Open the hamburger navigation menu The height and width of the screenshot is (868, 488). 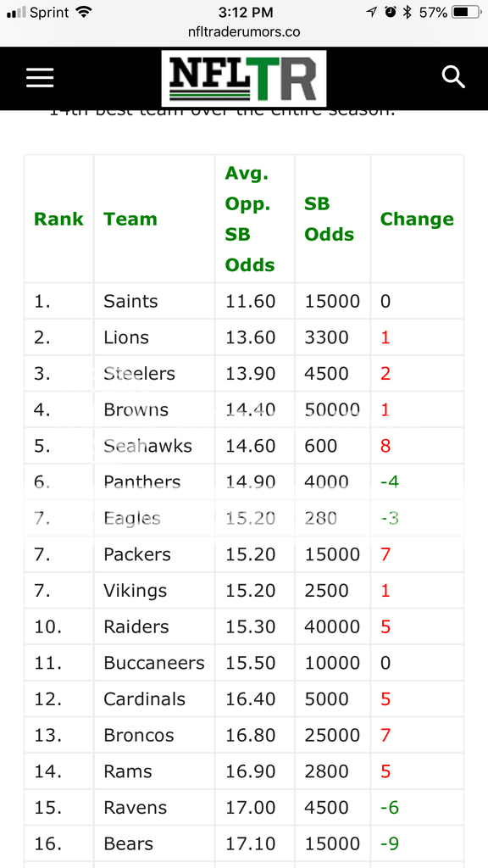click(40, 78)
